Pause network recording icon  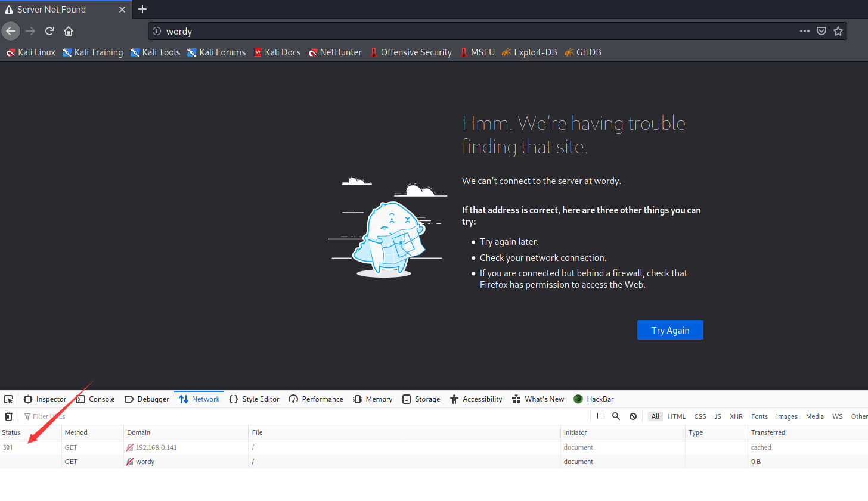[x=600, y=416]
